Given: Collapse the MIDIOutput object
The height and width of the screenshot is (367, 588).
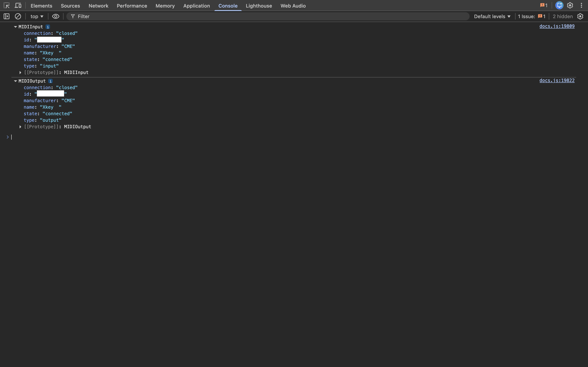Looking at the screenshot, I should click(16, 81).
